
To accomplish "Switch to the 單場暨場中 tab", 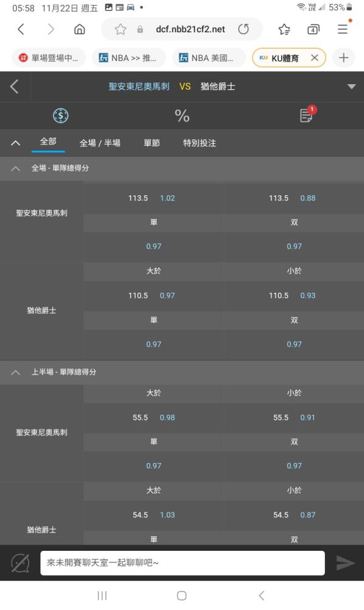I will point(48,58).
